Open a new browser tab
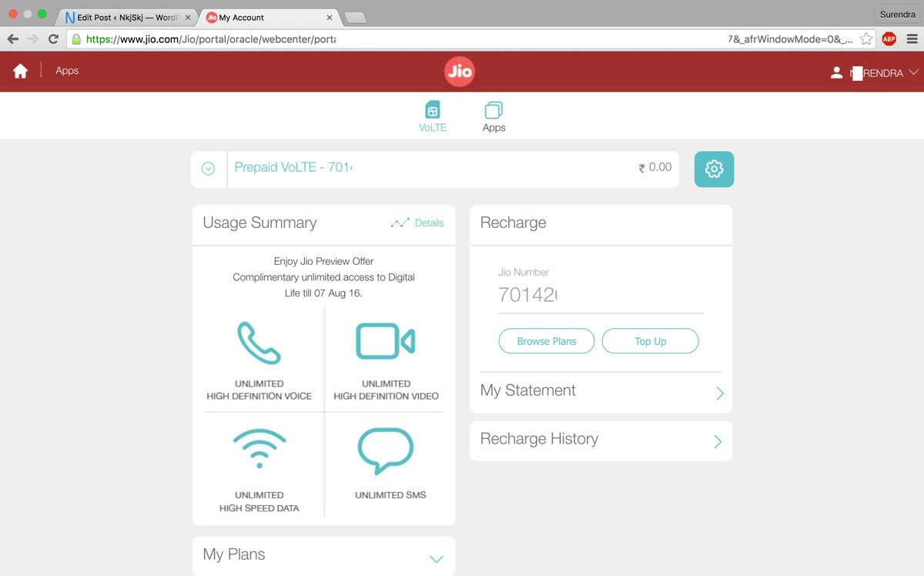Screen dimensions: 924x576 354,17
